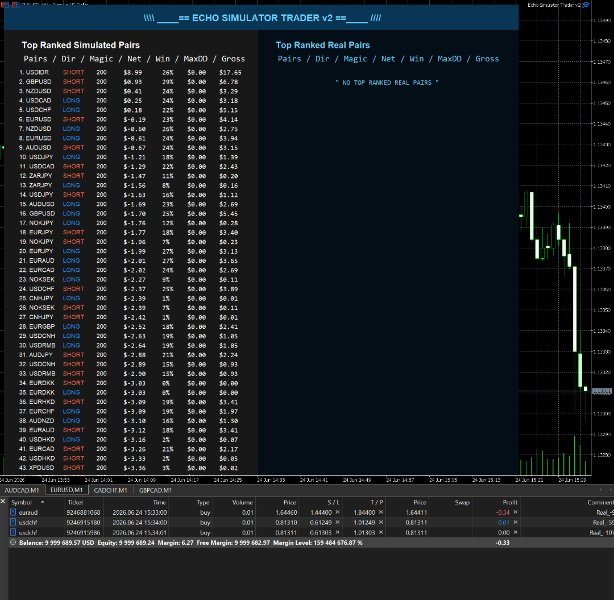Screen dimensions: 614x600
Task: Close the order with 0.01 profit via its x icon
Action: pos(515,522)
